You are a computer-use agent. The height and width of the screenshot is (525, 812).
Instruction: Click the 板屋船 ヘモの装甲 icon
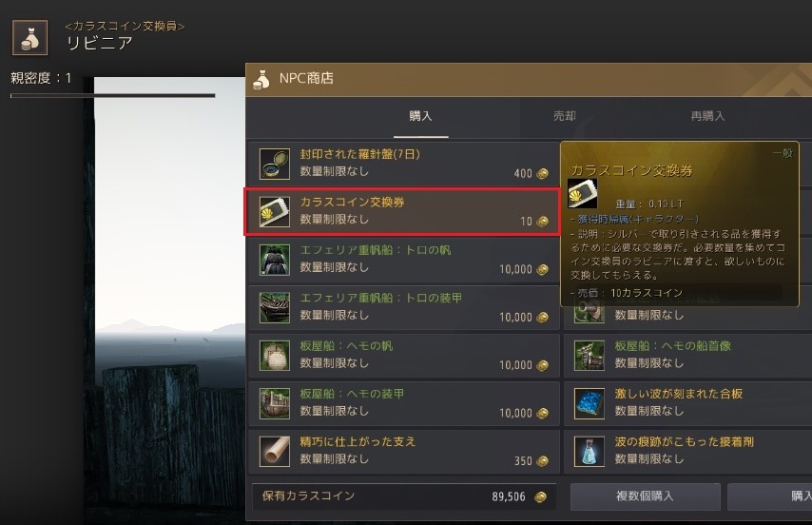pyautogui.click(x=275, y=403)
